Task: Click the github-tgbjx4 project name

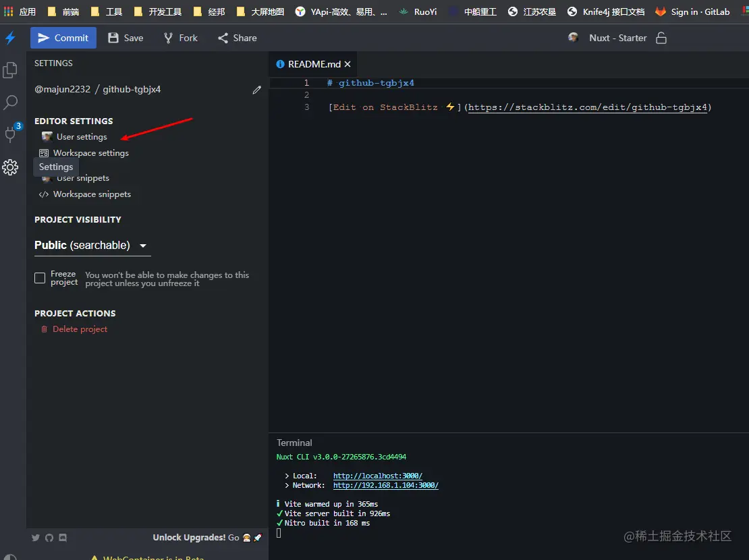Action: [x=132, y=89]
